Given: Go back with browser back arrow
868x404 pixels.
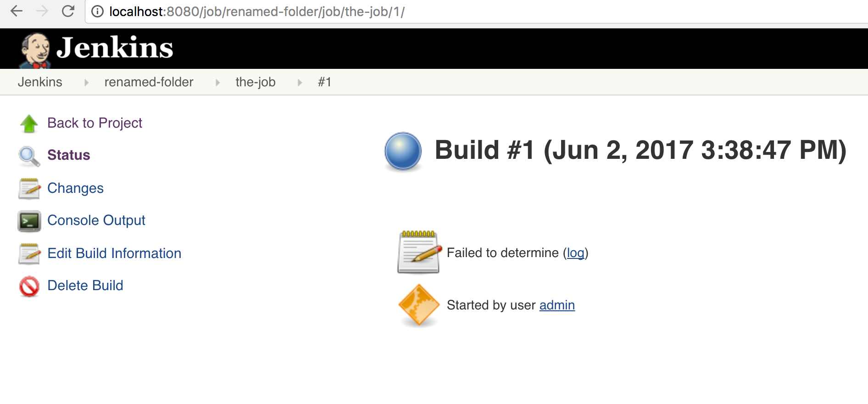Looking at the screenshot, I should (17, 11).
